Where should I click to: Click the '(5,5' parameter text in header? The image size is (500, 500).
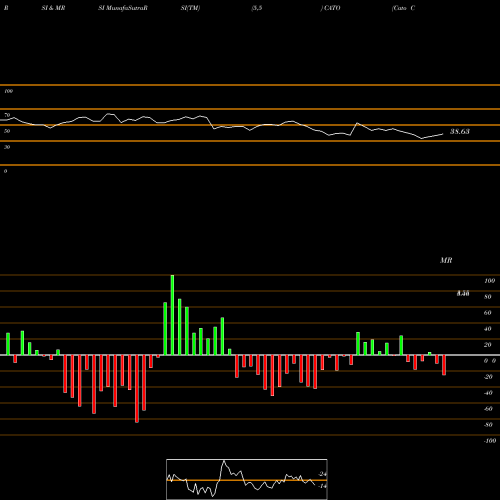click(257, 8)
